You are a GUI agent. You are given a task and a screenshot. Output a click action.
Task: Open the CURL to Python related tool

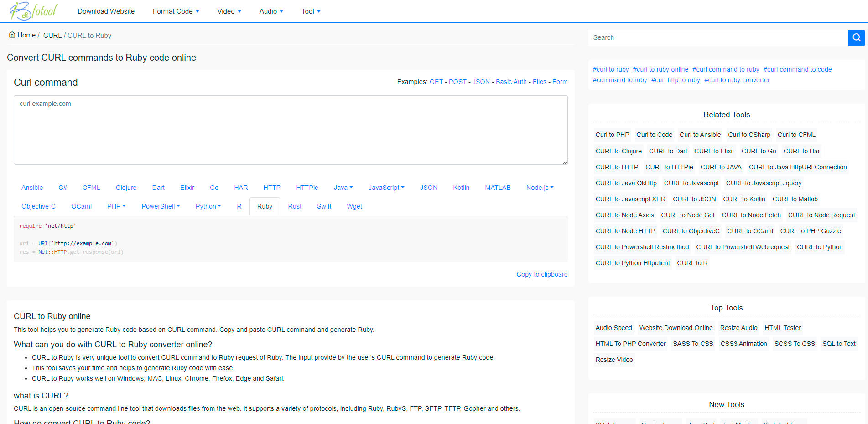point(819,247)
